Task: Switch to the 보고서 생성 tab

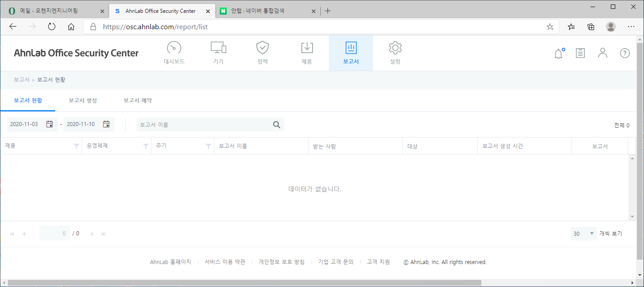Action: [x=83, y=100]
